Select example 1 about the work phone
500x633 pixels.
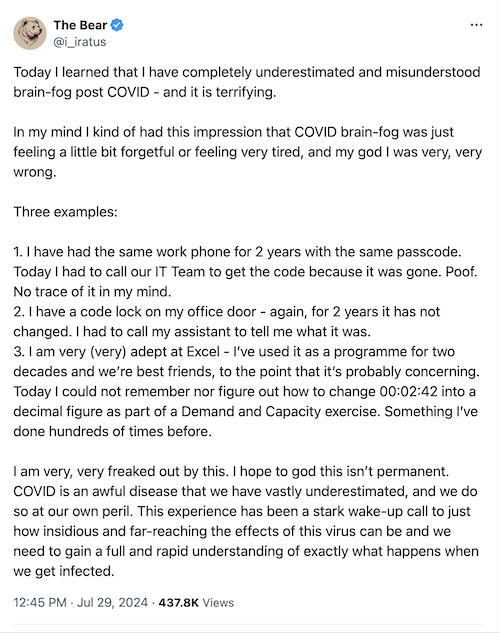click(x=245, y=271)
